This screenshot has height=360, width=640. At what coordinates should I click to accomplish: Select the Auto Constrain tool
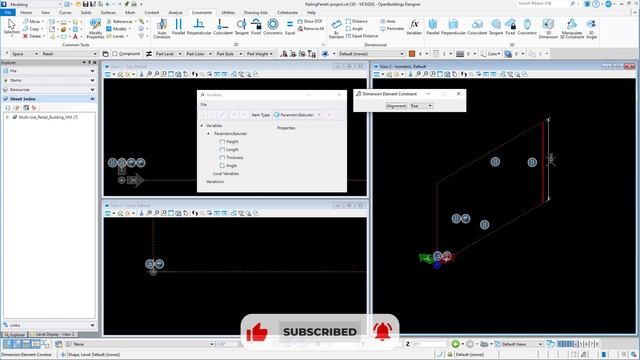[162, 29]
